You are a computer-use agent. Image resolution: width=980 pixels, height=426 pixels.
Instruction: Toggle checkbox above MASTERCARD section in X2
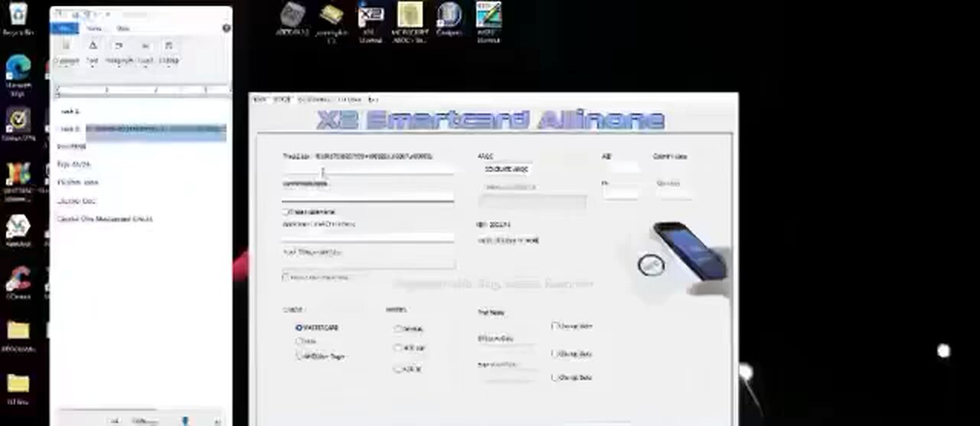click(x=286, y=277)
